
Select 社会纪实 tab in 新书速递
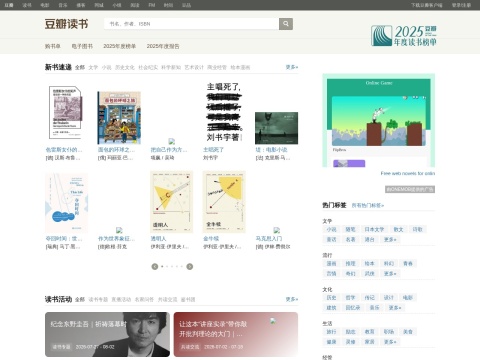[x=148, y=67]
